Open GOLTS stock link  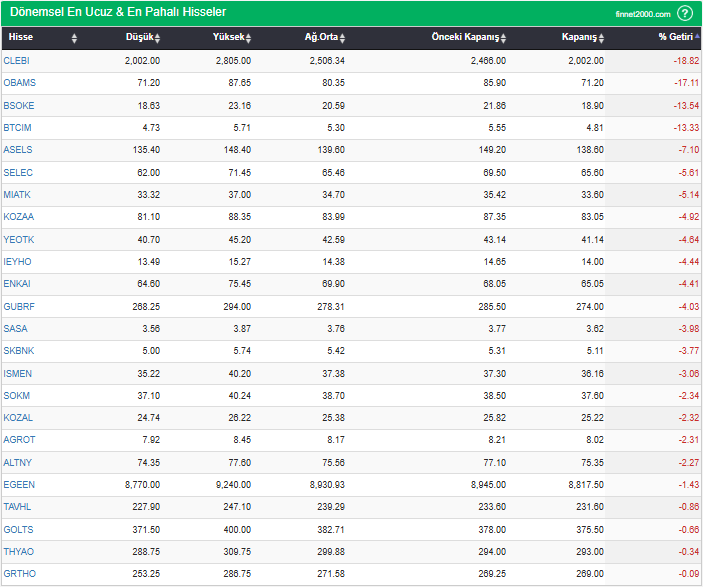[18, 530]
